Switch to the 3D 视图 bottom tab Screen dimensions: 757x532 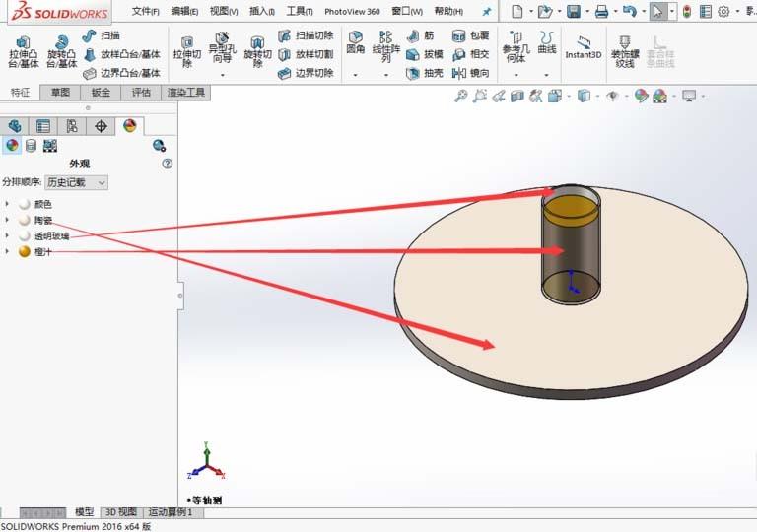click(x=121, y=512)
